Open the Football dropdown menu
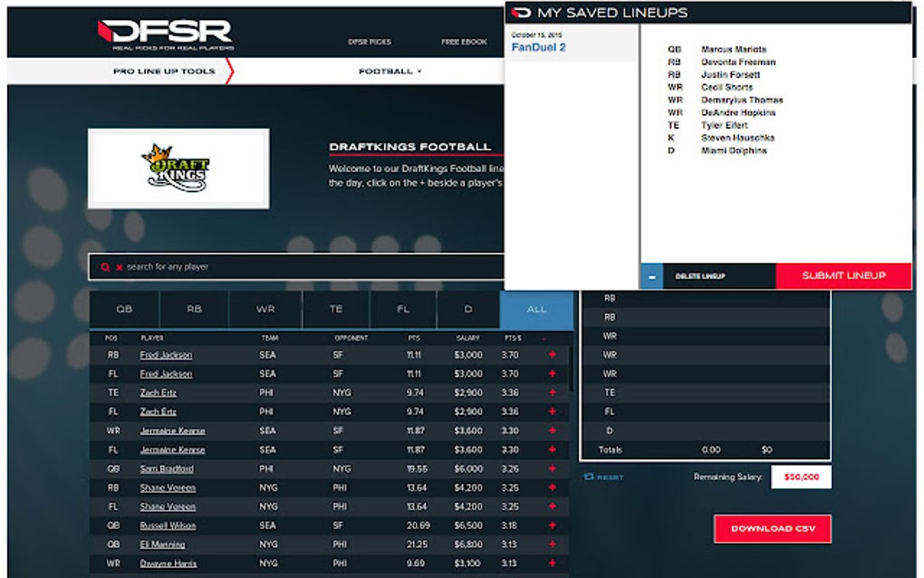924x578 pixels. tap(390, 70)
